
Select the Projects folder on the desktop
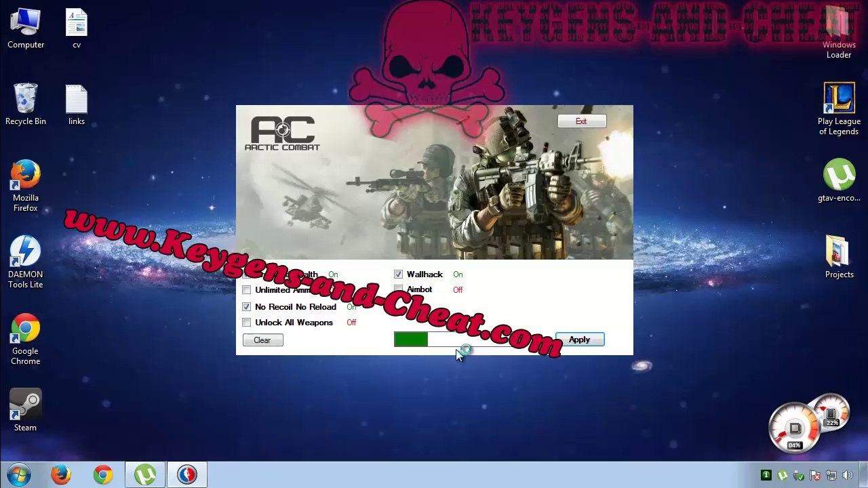839,258
